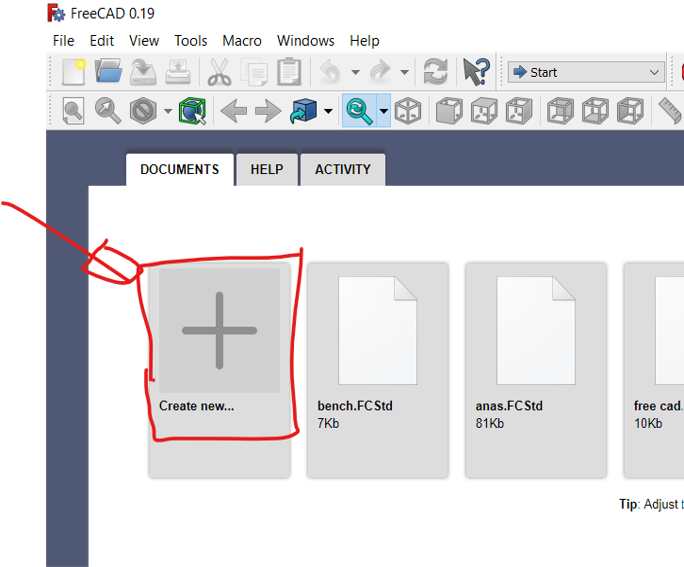This screenshot has height=567, width=684.
Task: Open the bench.FCStd document thumbnail
Action: (377, 330)
